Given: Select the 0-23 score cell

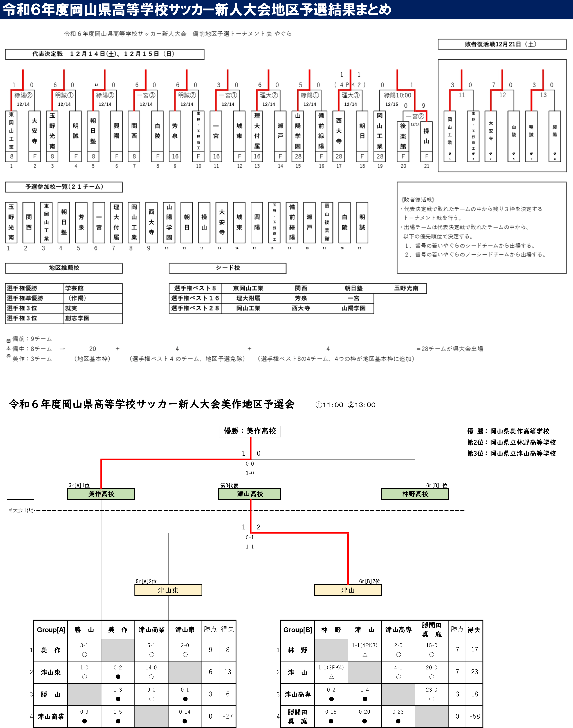Looking at the screenshot, I should pyautogui.click(x=398, y=716).
